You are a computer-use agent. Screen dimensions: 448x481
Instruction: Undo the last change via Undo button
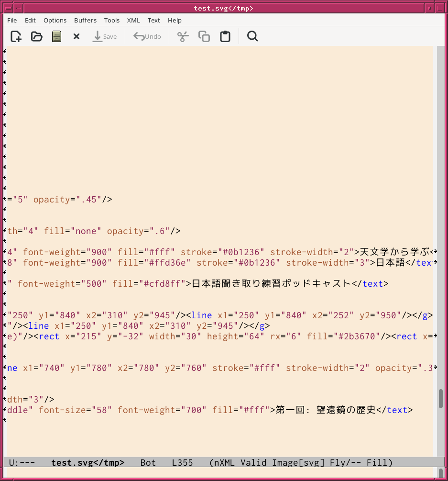pos(147,36)
